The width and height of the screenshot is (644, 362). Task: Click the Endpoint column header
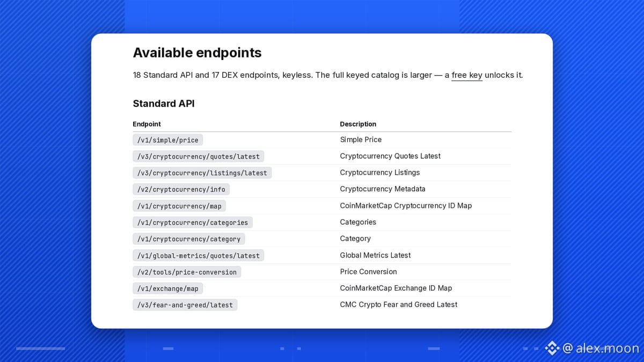coord(147,124)
